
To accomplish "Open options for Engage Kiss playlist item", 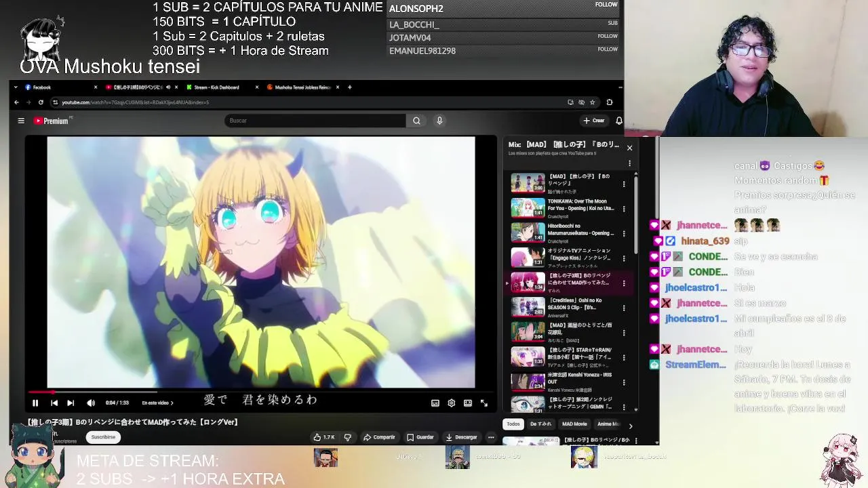I will 624,258.
